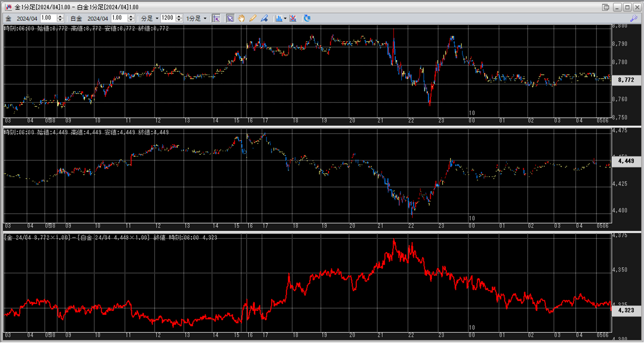Open the 1分足 interval dropdown
This screenshot has height=343, width=644.
point(205,18)
